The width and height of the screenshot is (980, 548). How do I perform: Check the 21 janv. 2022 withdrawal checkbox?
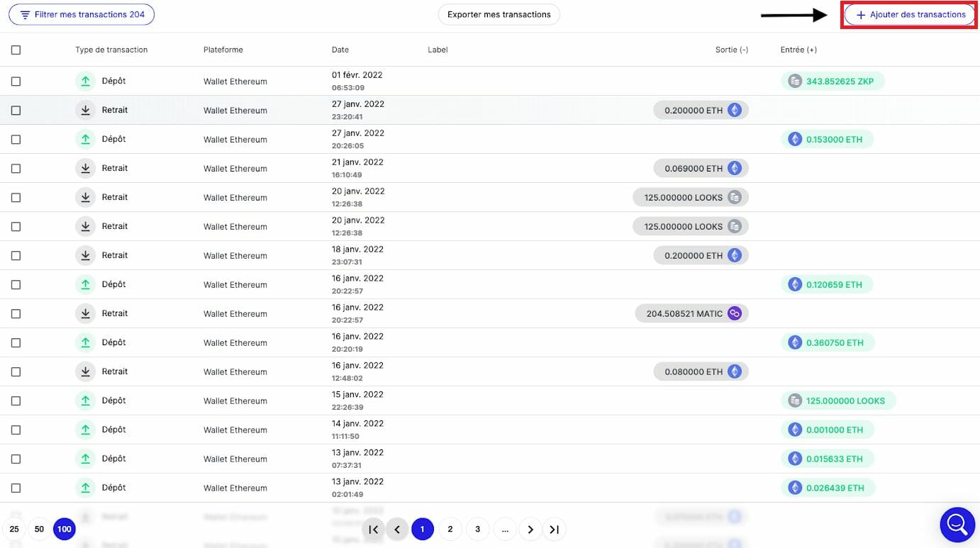click(16, 169)
